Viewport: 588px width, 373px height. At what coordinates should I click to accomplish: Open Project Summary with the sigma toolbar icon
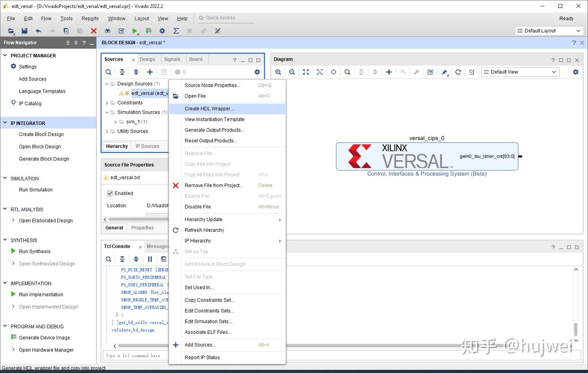pos(176,30)
